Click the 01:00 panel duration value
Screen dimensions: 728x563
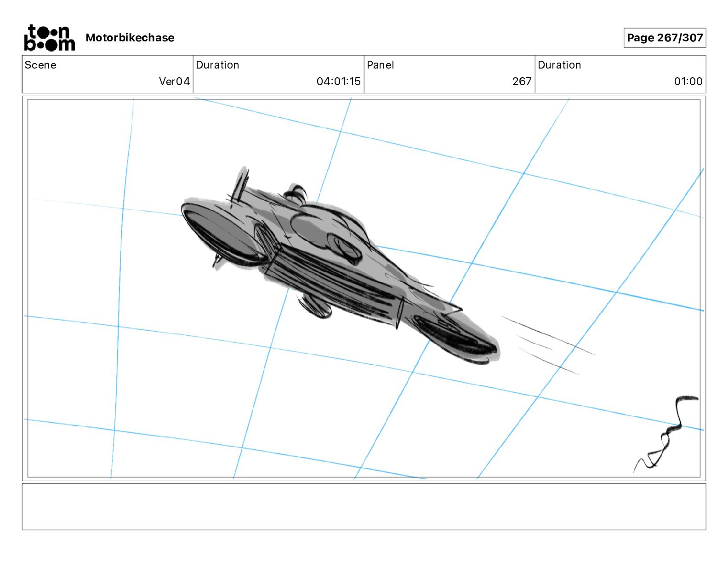click(688, 81)
